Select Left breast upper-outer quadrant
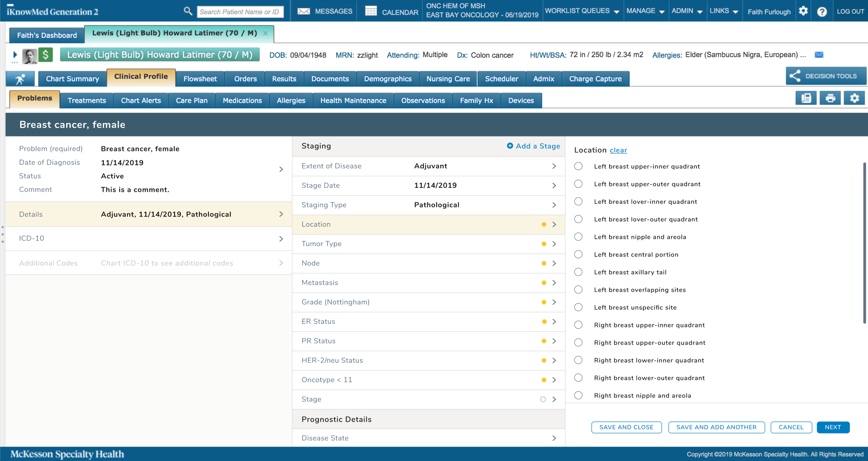The height and width of the screenshot is (461, 868). click(578, 184)
